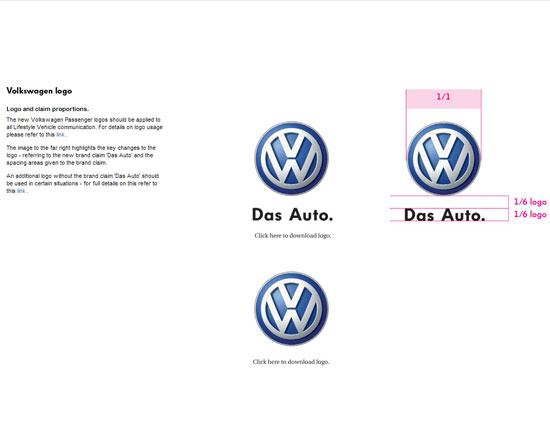Viewport: 550px width, 446px height.
Task: Click 'Das' inside the pink-outlined diagram
Action: (419, 215)
